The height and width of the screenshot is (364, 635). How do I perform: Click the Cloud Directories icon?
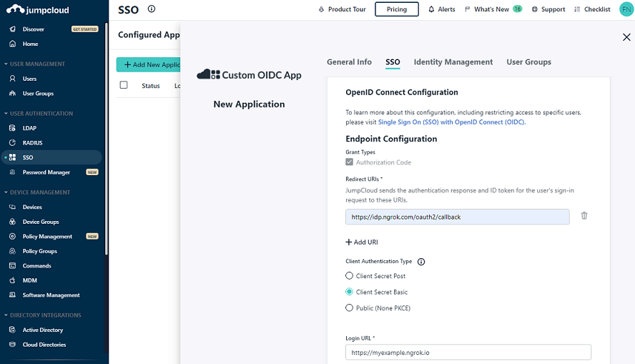coord(13,345)
